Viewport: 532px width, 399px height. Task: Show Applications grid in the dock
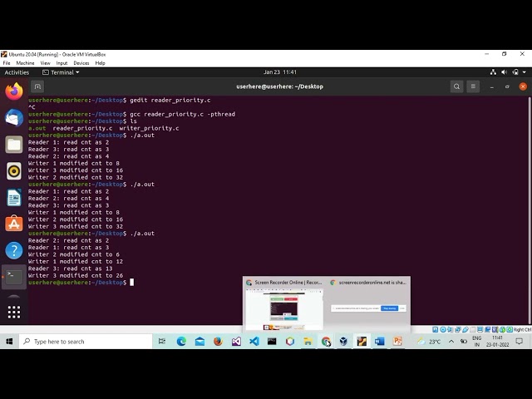pyautogui.click(x=14, y=313)
